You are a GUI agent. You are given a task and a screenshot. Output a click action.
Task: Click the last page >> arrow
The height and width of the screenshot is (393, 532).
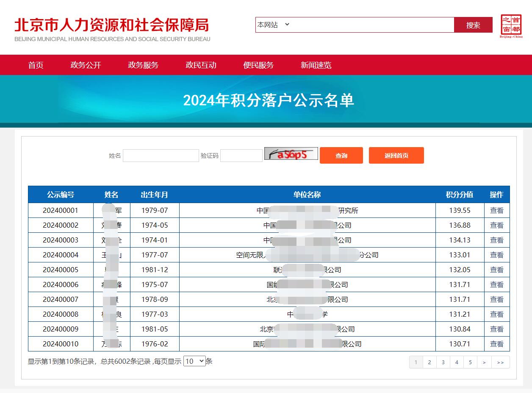tap(501, 362)
